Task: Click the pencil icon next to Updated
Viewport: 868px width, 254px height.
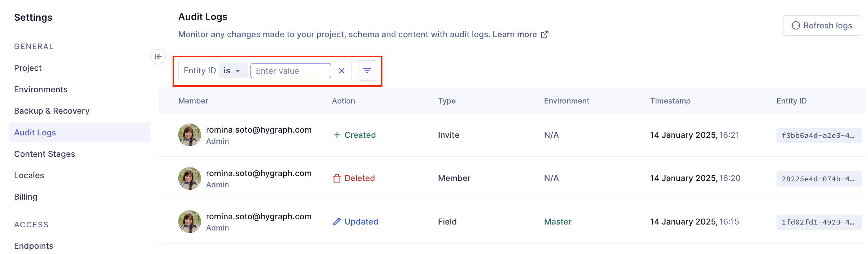Action: pos(337,222)
